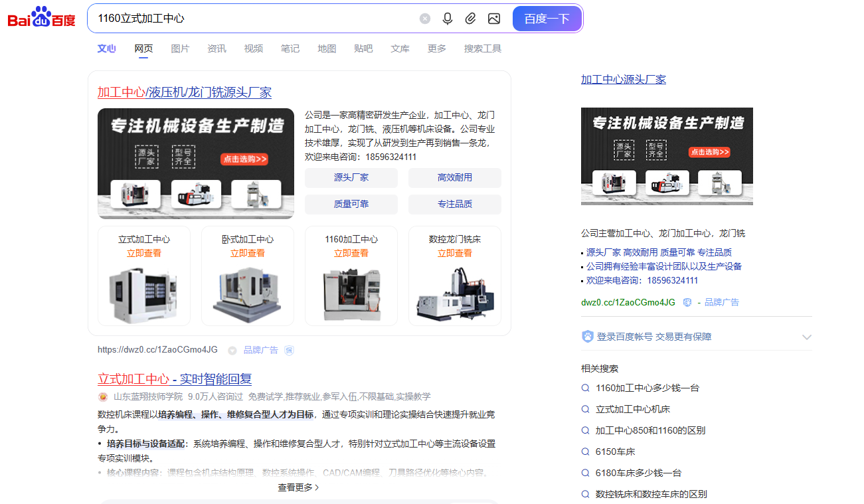Search related term 加工中心850和1160的区别
The width and height of the screenshot is (864, 504).
pos(650,430)
